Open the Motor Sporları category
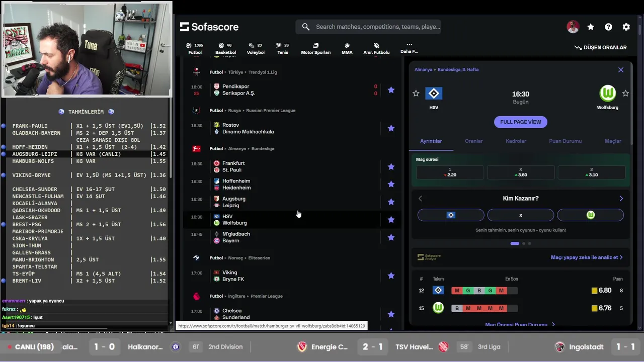 pyautogui.click(x=315, y=49)
